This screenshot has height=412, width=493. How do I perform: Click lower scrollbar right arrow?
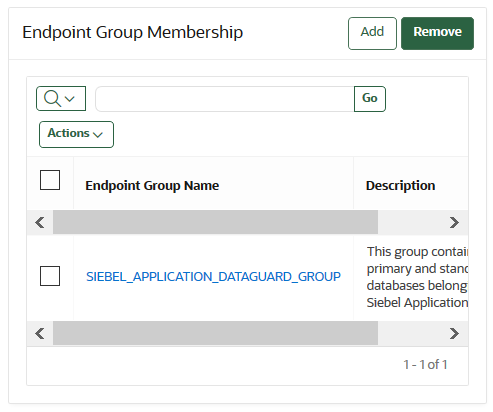tap(454, 333)
